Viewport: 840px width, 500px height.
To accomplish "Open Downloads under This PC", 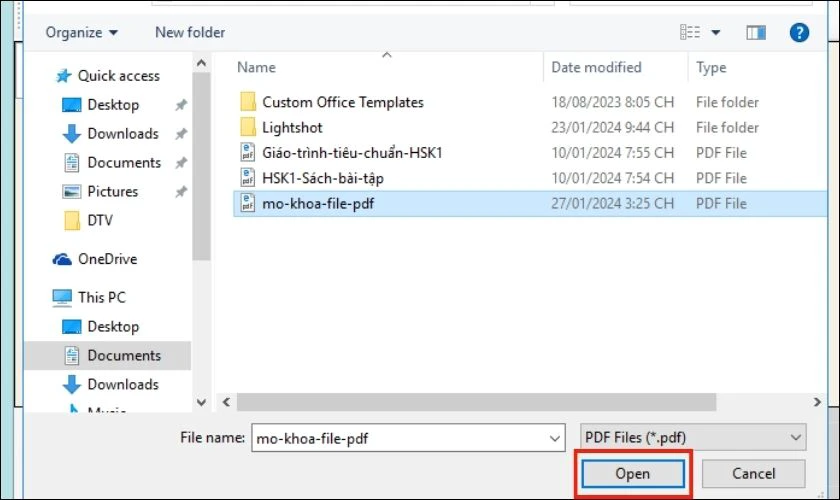I will tap(123, 385).
